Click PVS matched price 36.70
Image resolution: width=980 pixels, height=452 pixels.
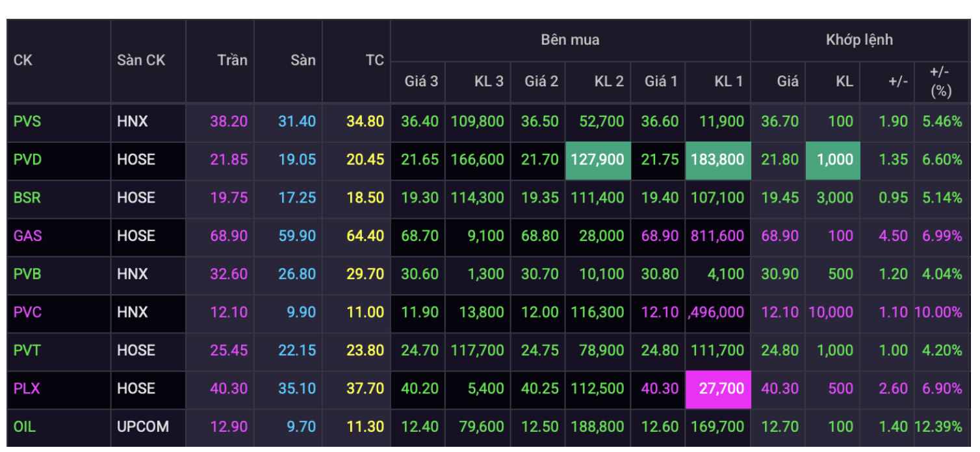[780, 121]
